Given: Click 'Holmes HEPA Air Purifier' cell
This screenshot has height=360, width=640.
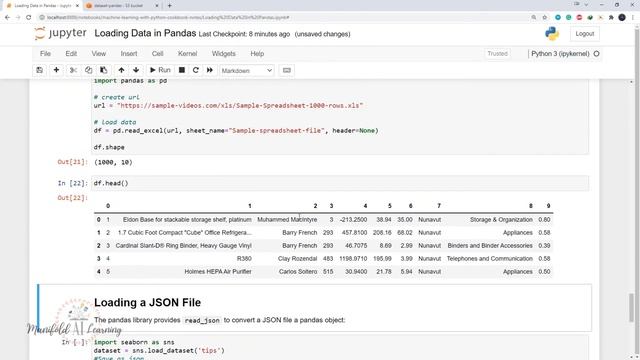Looking at the screenshot, I should (x=218, y=271).
